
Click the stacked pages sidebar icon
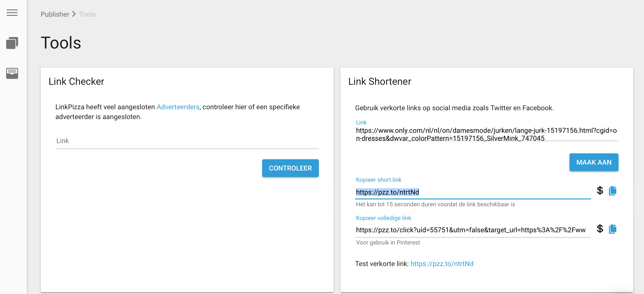(12, 43)
